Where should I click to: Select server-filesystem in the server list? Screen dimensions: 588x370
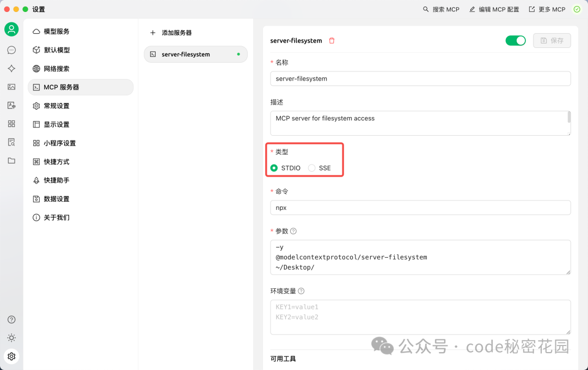(196, 54)
